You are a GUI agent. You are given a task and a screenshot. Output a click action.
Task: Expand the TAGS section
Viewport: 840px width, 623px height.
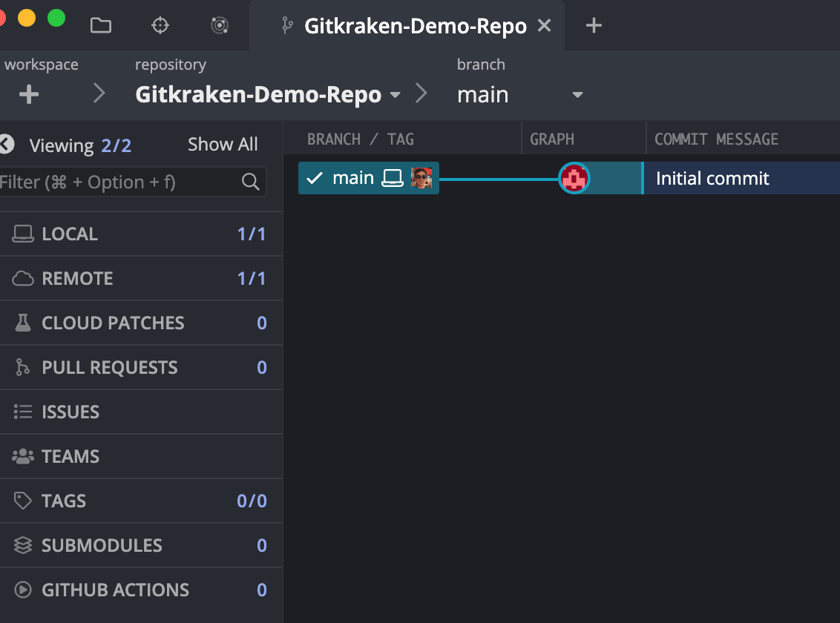(140, 501)
